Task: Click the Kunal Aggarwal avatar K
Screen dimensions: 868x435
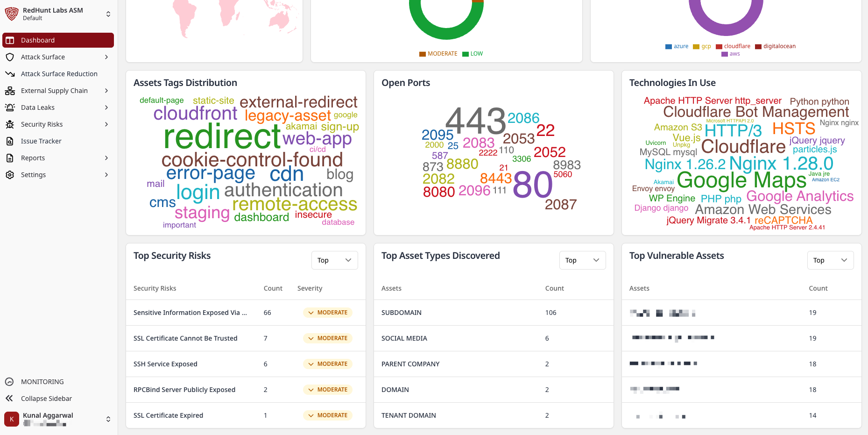Action: click(x=12, y=419)
